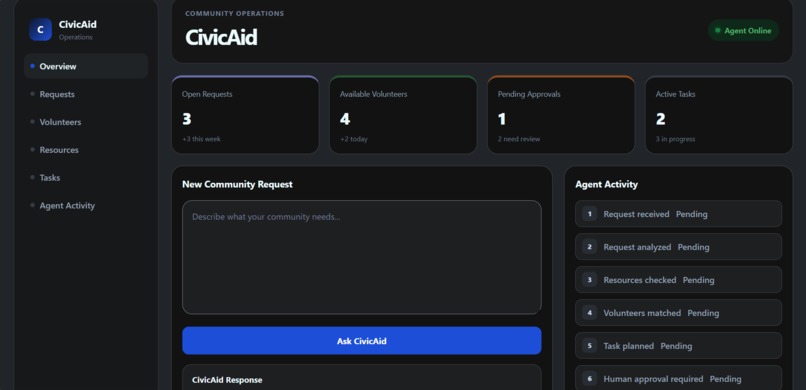Screen dimensions: 806x390
Task: Click the CivicAid C logo icon
Action: [41, 30]
